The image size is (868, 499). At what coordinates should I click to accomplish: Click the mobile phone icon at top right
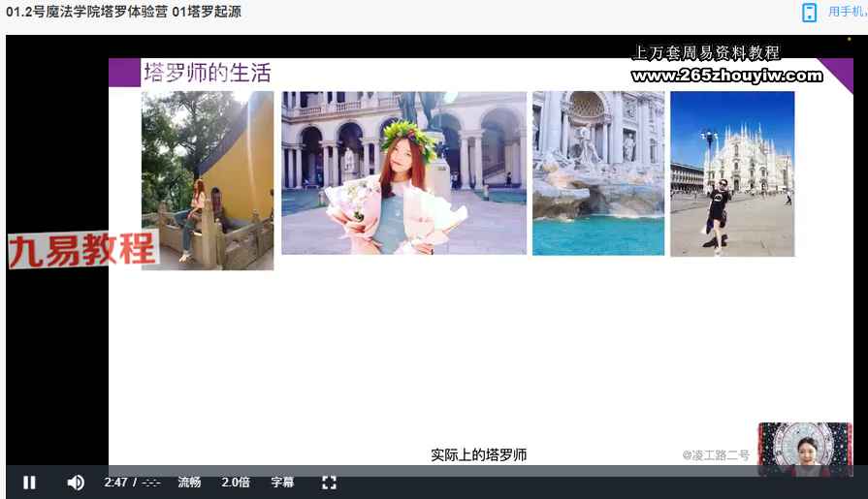(x=809, y=13)
